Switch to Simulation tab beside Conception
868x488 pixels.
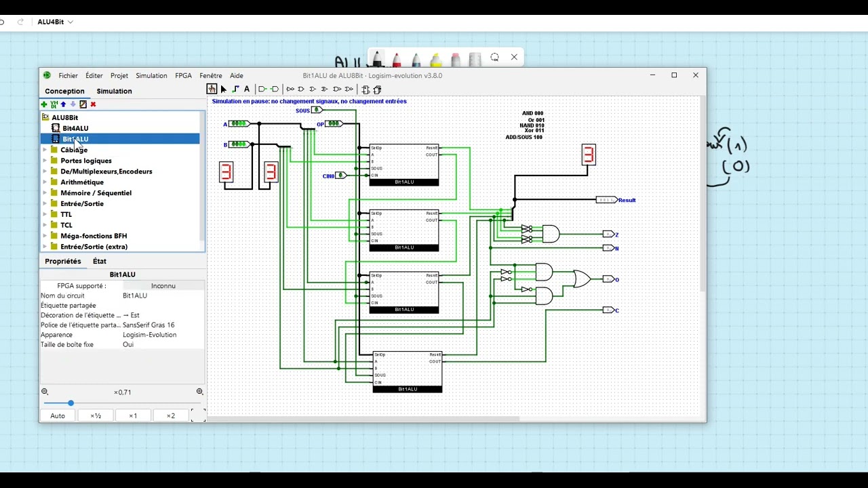pyautogui.click(x=114, y=91)
